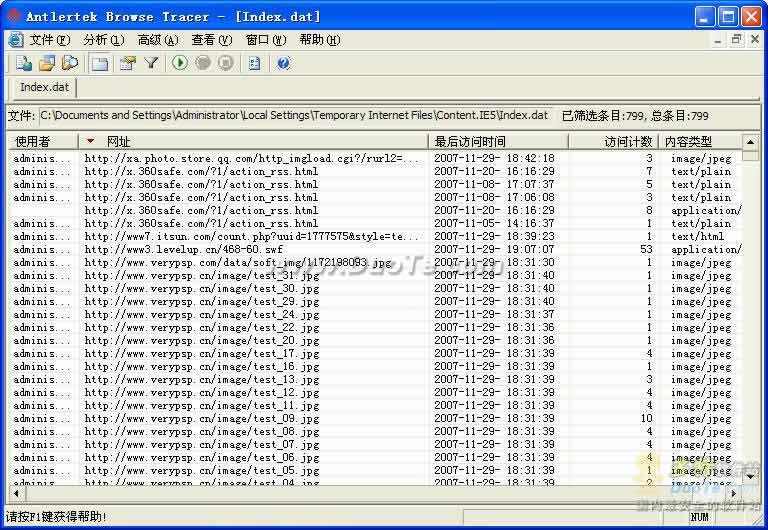Select the test_05.jpg URL row
Screen dimensions: 768x530
click(x=375, y=470)
